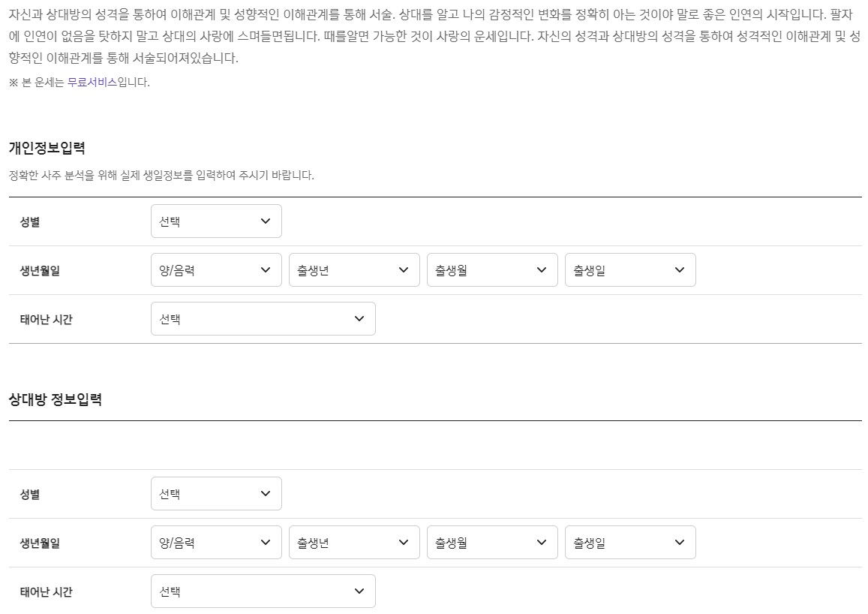
Task: Open your 태어난 시간 dropdown
Action: click(263, 318)
